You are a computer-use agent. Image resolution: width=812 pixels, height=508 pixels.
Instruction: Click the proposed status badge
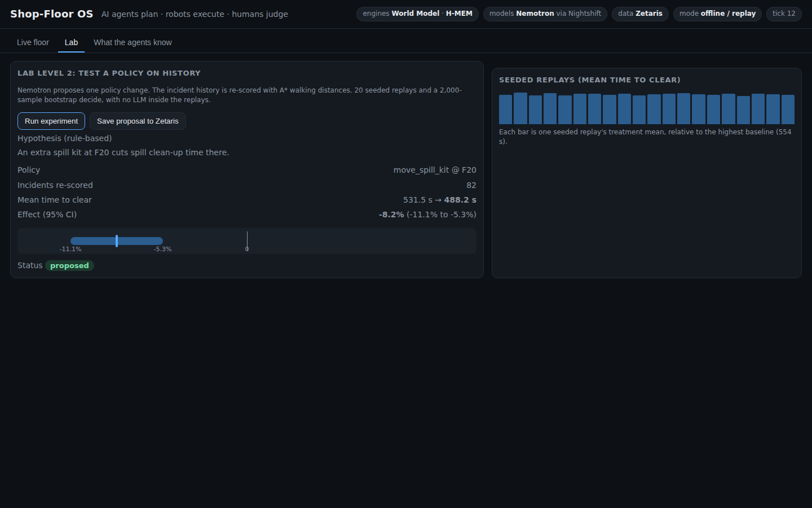[x=69, y=265]
